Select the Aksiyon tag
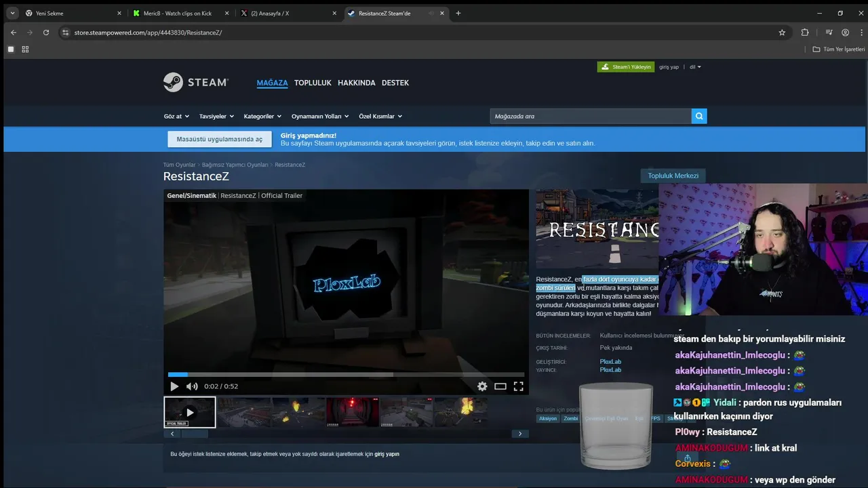Image resolution: width=868 pixels, height=488 pixels. pos(548,418)
